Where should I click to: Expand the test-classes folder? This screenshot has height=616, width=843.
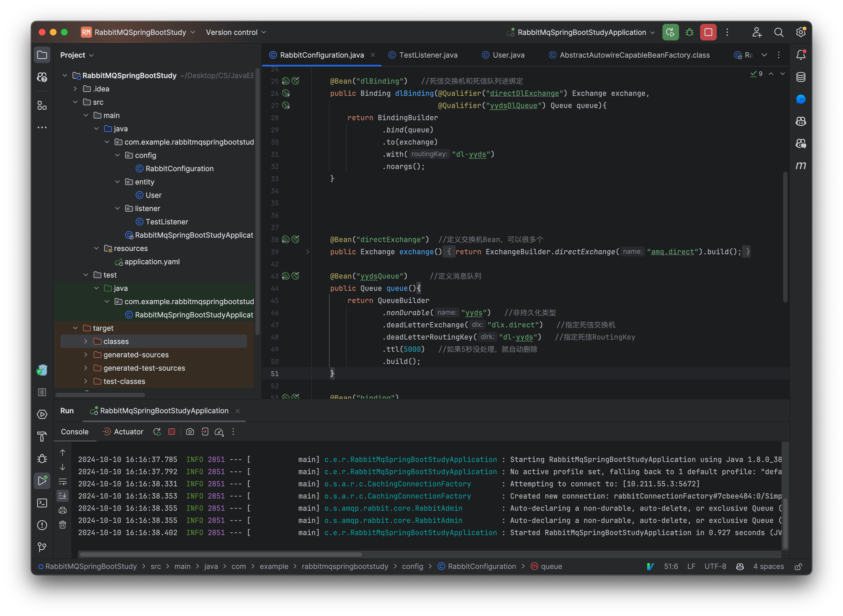pyautogui.click(x=86, y=381)
